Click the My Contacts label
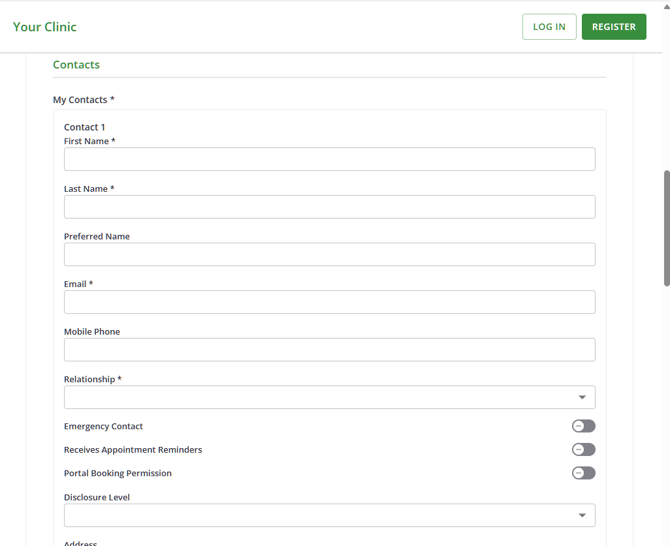Screen dimensions: 670x546 (83, 100)
